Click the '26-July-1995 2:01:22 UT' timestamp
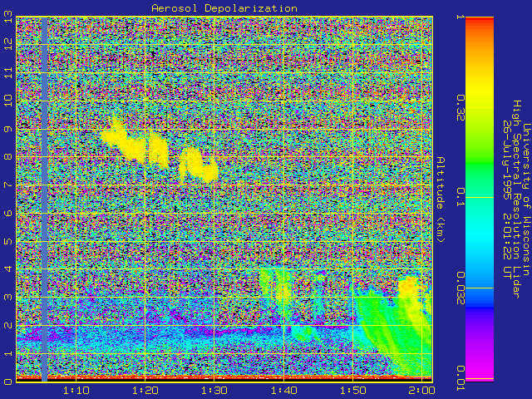 coord(506,199)
